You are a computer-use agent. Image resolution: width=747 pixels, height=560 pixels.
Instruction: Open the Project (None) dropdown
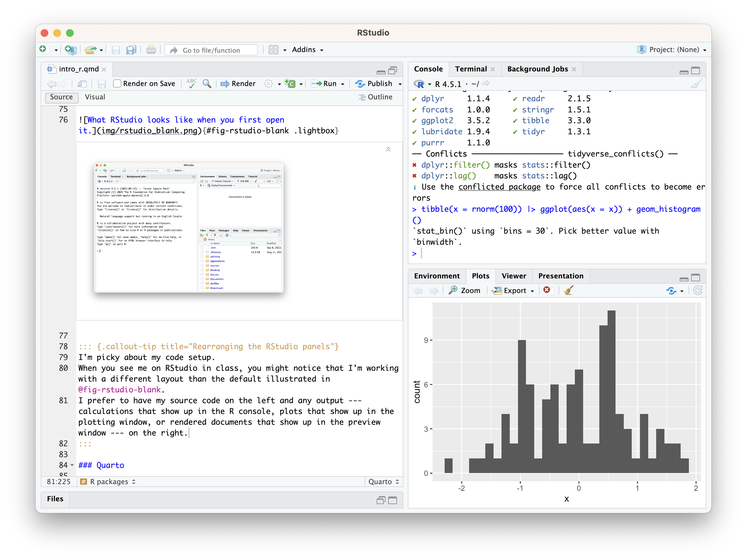coord(671,50)
